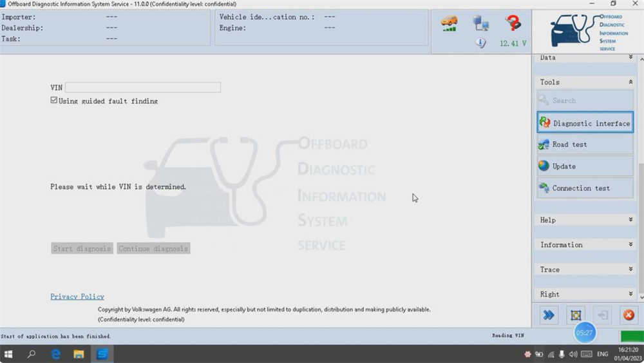Click the touch keyboard tray icon
This screenshot has height=363, width=644.
click(x=587, y=354)
